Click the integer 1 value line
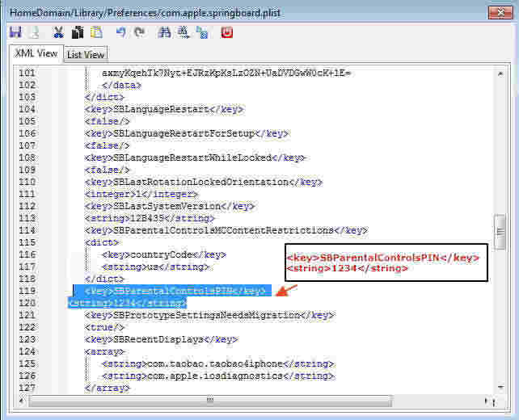 pyautogui.click(x=141, y=194)
